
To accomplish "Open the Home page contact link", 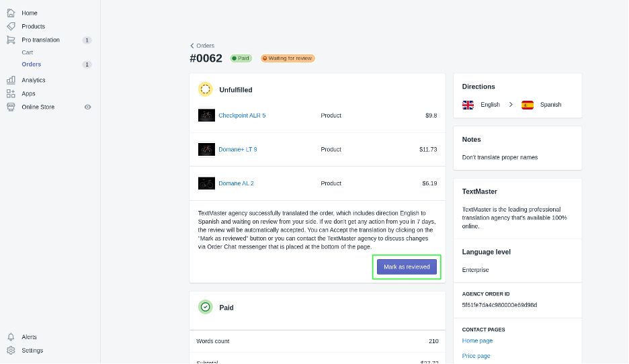I will [477, 340].
